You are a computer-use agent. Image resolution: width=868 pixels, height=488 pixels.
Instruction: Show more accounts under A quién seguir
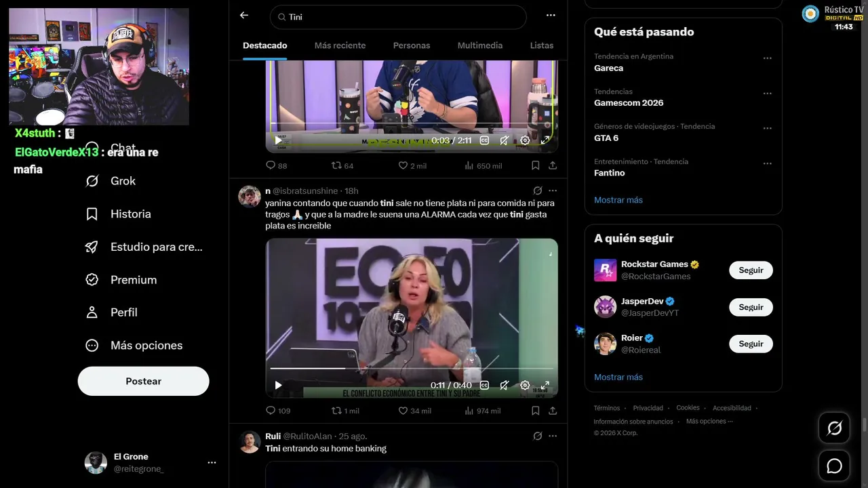click(x=618, y=377)
